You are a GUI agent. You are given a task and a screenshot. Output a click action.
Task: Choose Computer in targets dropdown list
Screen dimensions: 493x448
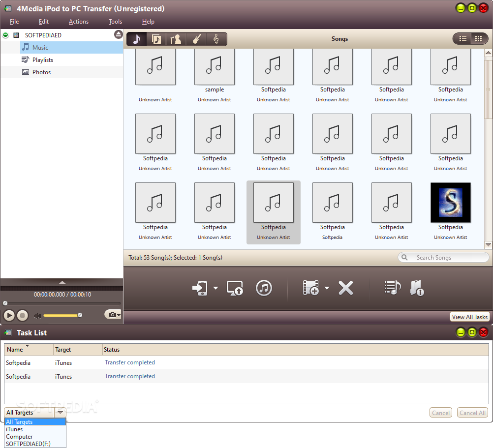point(35,437)
